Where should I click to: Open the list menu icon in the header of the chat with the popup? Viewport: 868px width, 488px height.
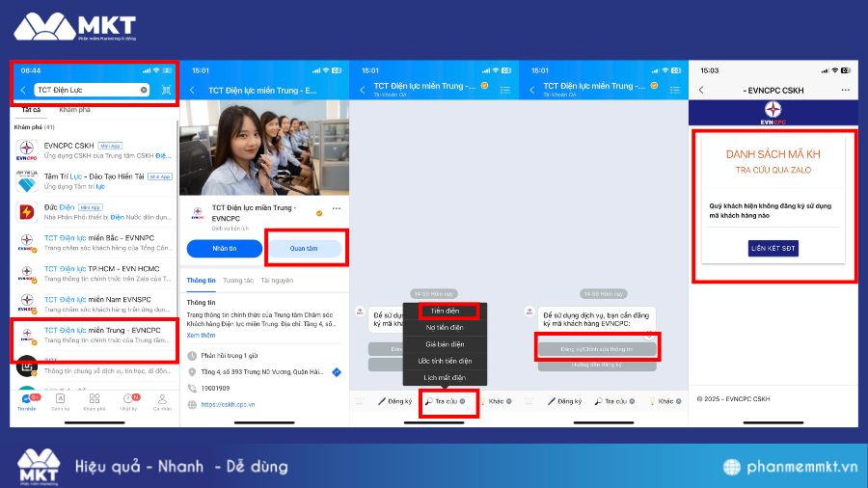504,90
